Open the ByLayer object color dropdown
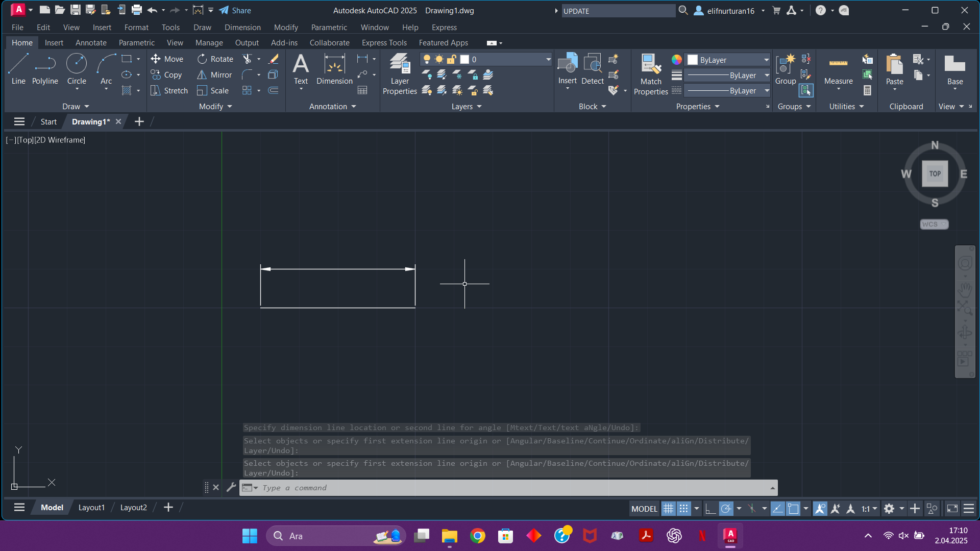The image size is (980, 551). 727,60
